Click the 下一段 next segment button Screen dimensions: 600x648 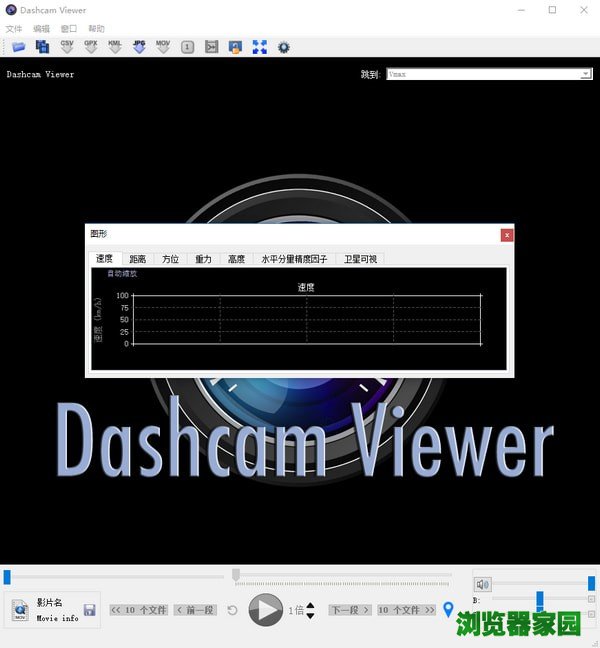tap(350, 610)
